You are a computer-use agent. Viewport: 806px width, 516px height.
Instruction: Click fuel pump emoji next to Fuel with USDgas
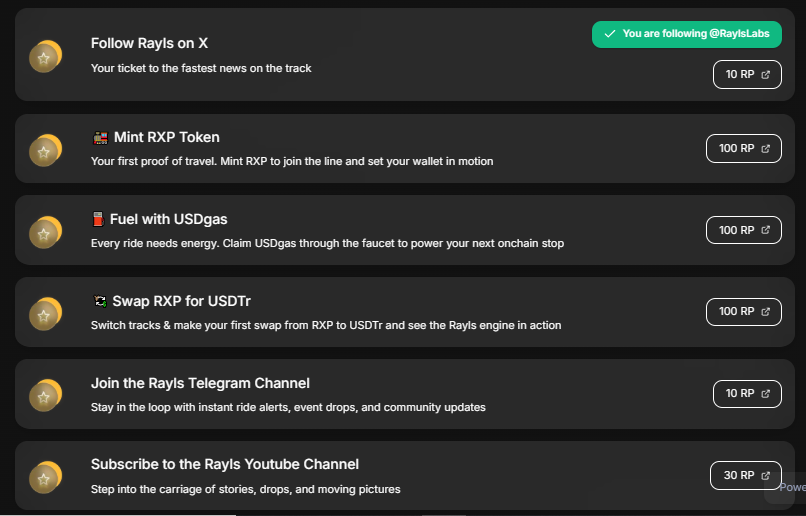(98, 219)
